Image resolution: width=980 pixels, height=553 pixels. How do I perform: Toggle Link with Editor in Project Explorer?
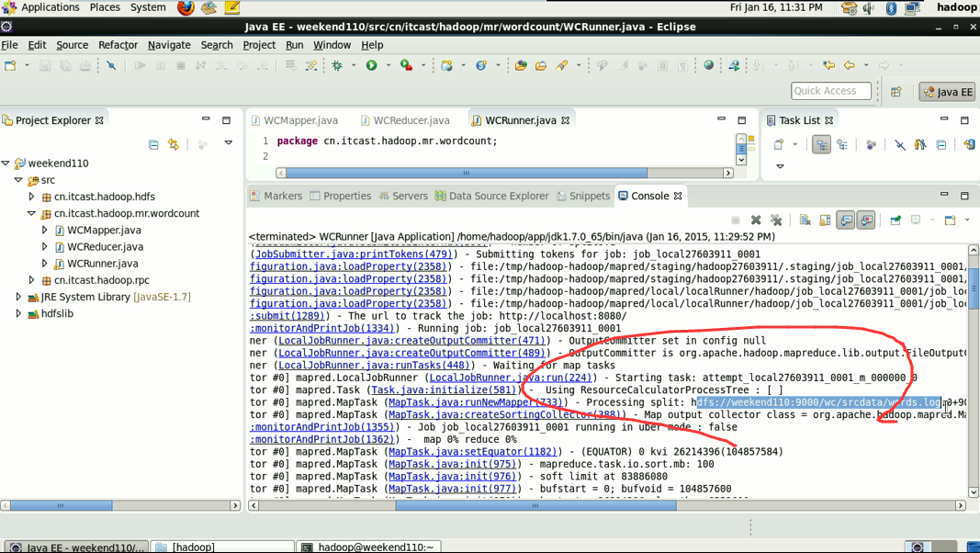click(173, 144)
